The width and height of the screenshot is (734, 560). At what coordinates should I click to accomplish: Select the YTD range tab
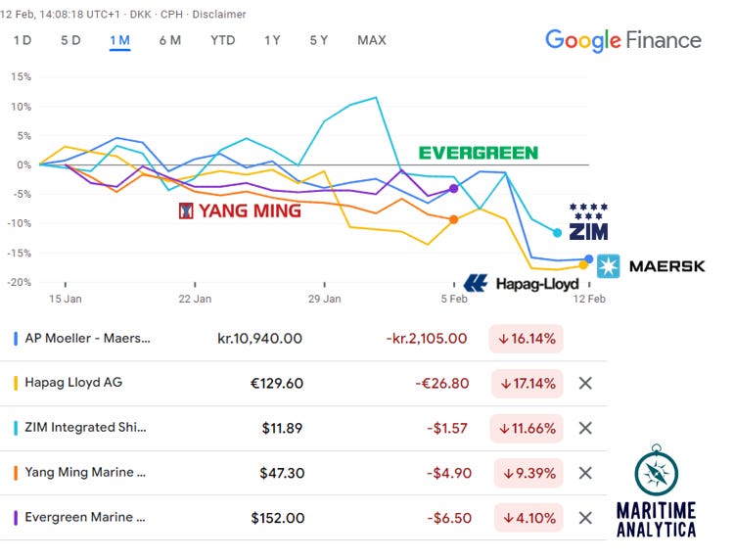[x=223, y=40]
